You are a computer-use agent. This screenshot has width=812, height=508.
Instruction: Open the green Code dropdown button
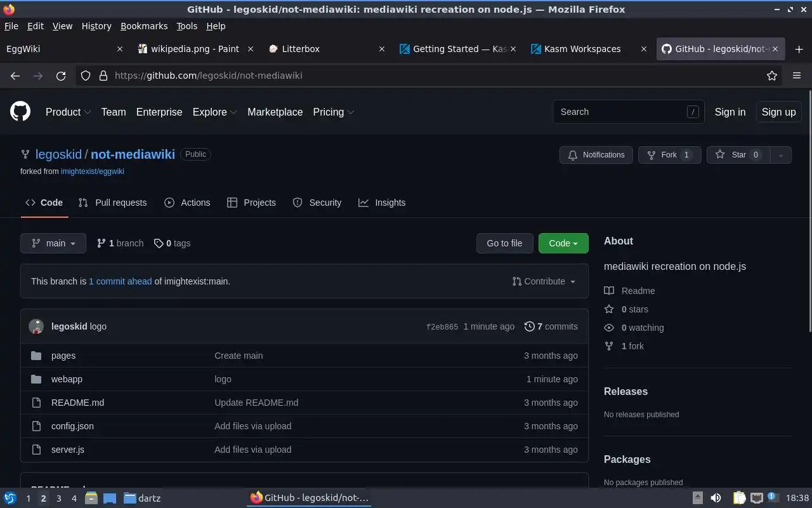563,243
